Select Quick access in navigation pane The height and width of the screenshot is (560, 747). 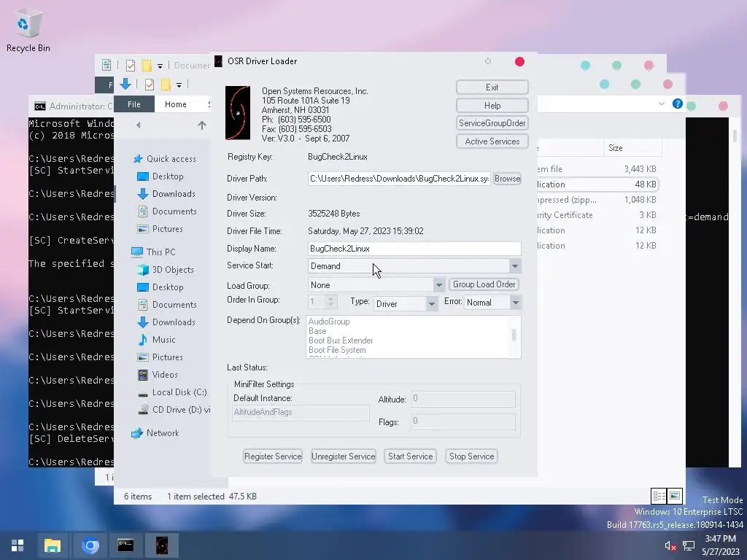coord(164,158)
